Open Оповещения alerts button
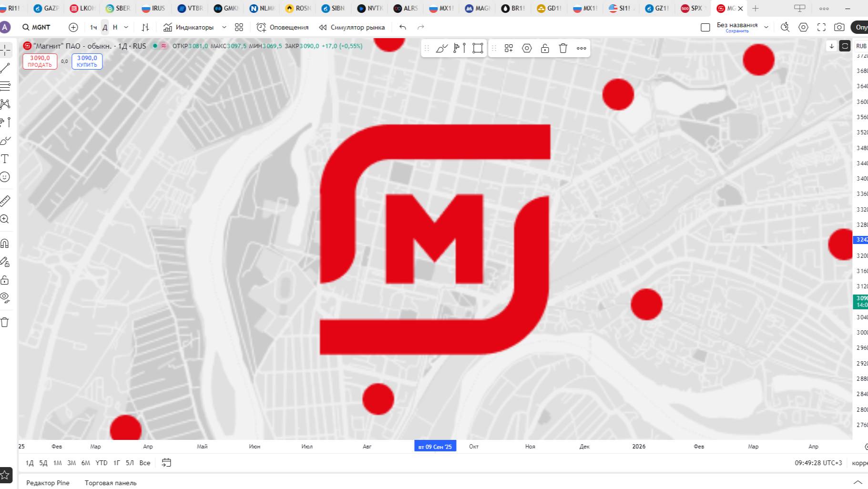The image size is (868, 489). tap(282, 27)
